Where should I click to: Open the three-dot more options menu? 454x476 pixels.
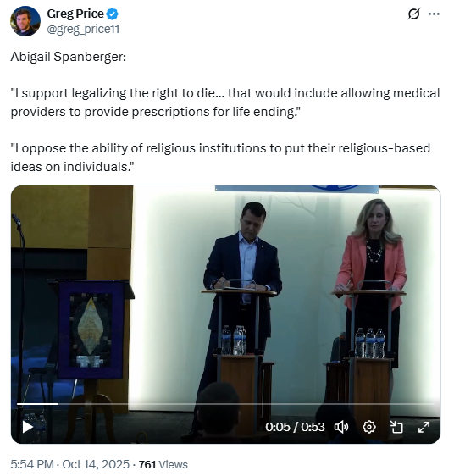click(434, 14)
